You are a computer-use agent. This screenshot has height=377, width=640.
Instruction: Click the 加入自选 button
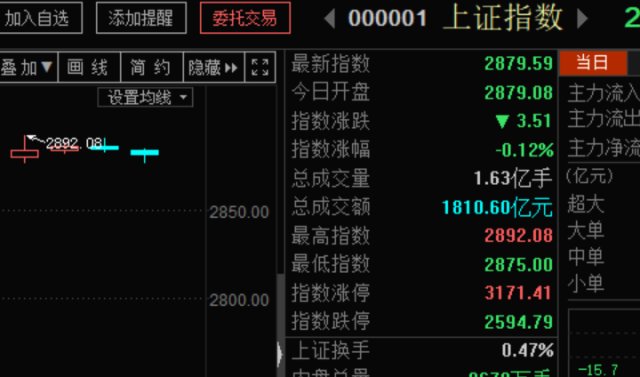coord(40,18)
